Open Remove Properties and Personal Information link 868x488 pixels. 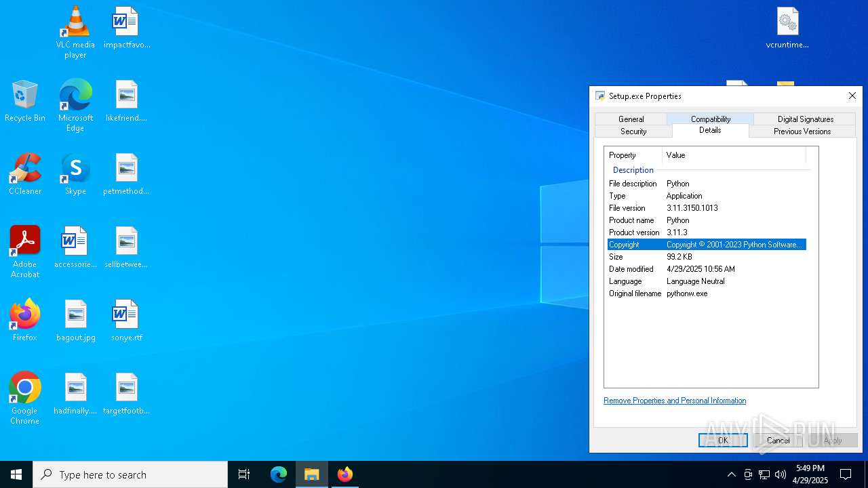[675, 401]
